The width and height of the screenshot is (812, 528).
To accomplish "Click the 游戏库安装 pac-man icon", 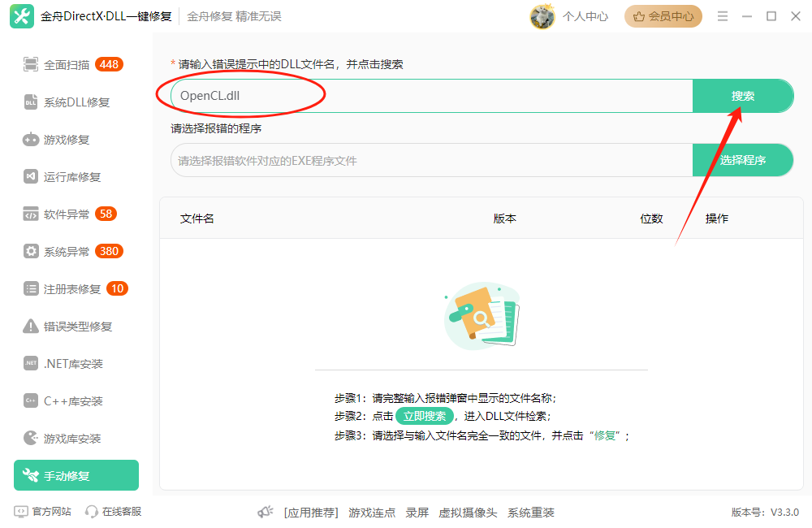I will 31,438.
